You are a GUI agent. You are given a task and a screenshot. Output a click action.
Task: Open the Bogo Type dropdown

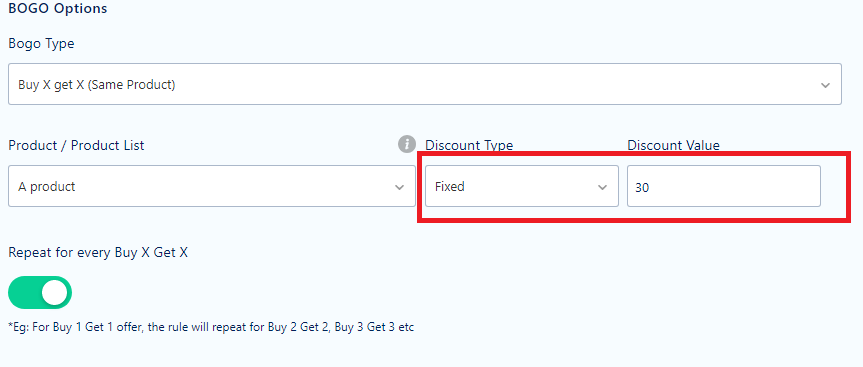425,84
